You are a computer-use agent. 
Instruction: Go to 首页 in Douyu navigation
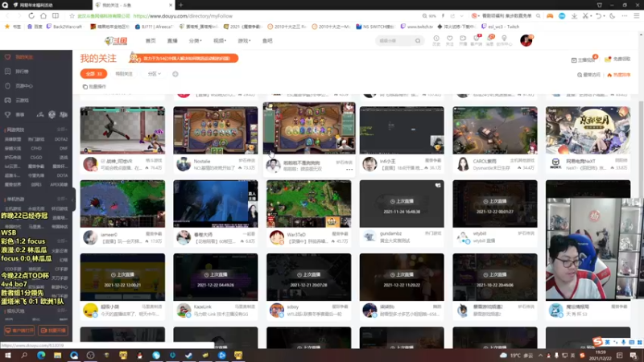[x=151, y=41]
